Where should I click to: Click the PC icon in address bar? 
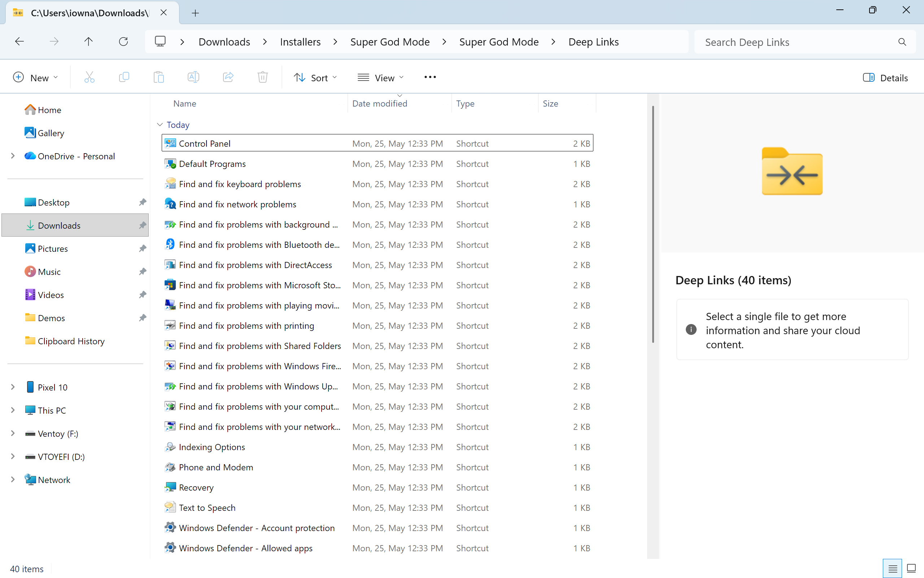tap(160, 41)
